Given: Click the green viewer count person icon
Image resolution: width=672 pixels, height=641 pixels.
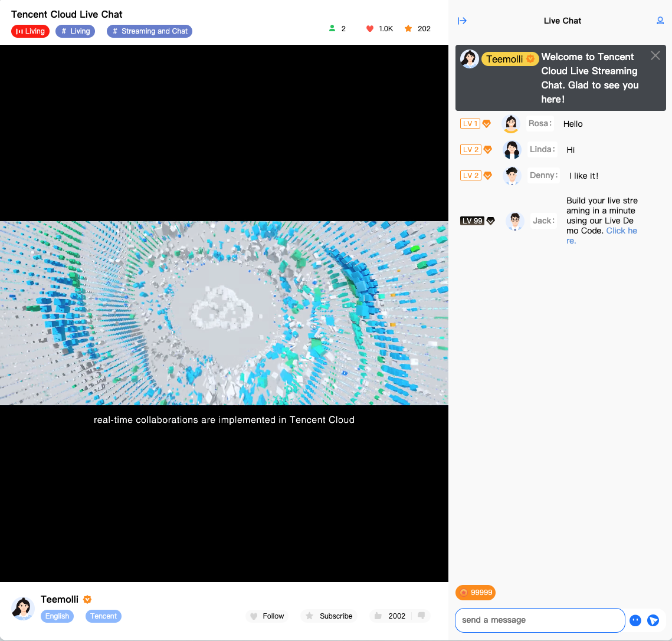Looking at the screenshot, I should click(332, 28).
